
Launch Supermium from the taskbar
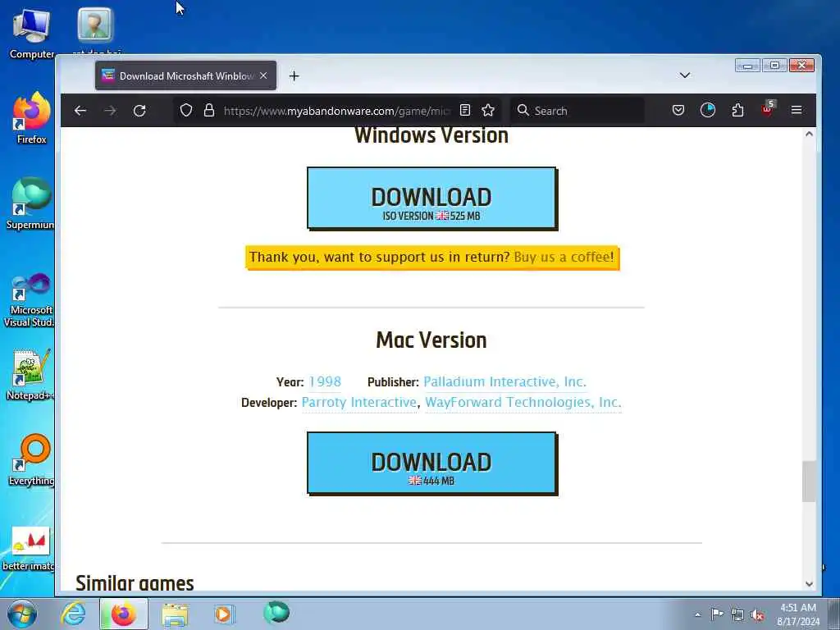[x=276, y=613]
